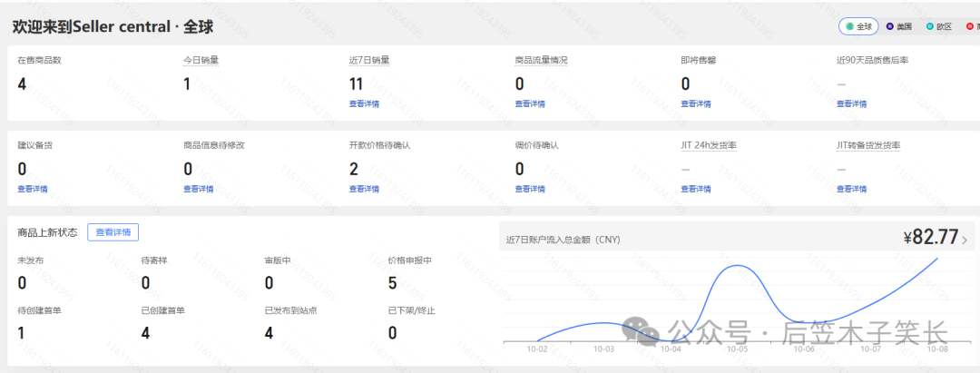
Task: Click the value 11 under 近7日销量
Action: [356, 83]
